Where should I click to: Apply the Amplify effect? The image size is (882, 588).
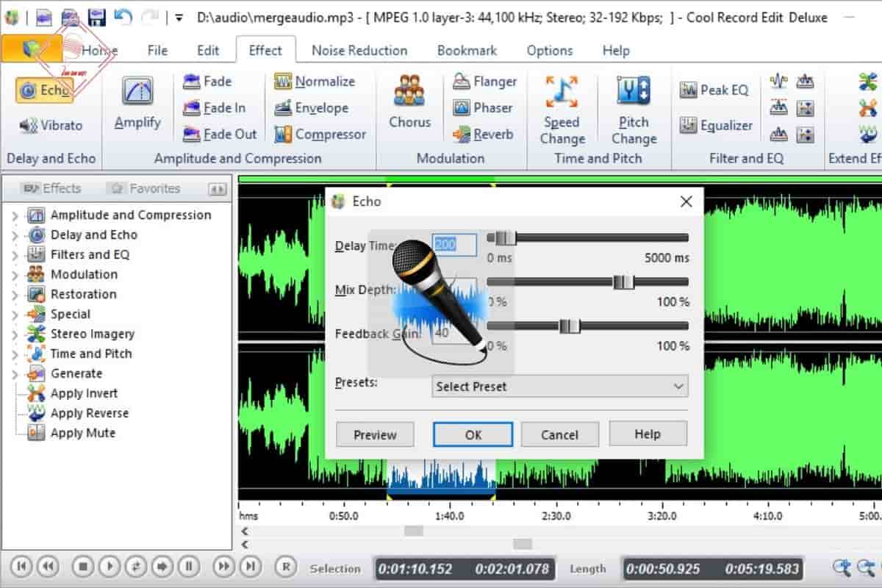point(137,107)
